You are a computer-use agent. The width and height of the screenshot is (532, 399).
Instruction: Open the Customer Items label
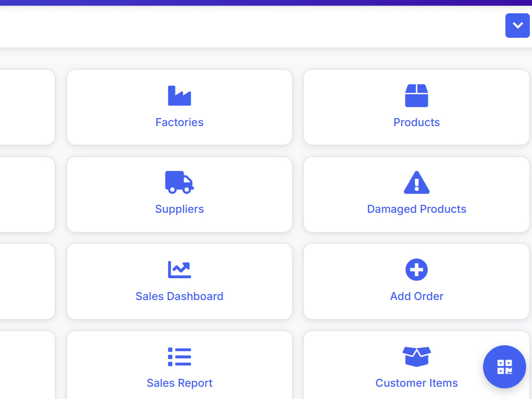(417, 383)
